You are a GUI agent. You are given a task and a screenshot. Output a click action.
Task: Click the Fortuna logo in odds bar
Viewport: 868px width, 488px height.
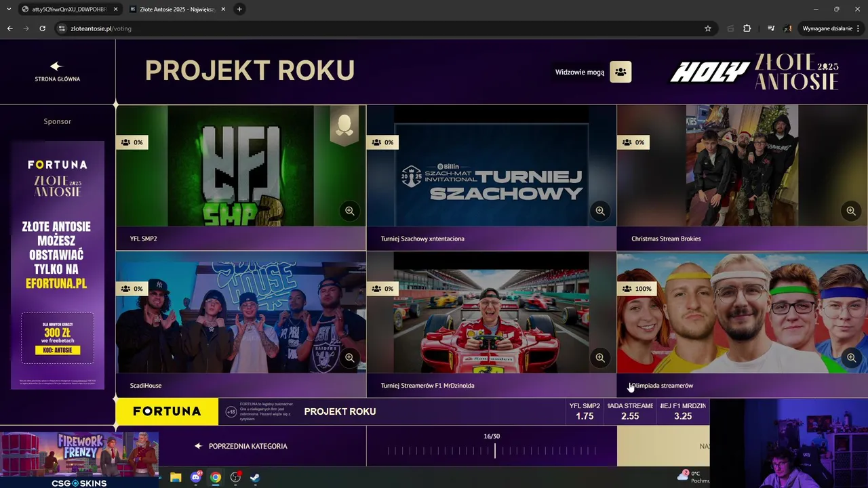click(167, 411)
